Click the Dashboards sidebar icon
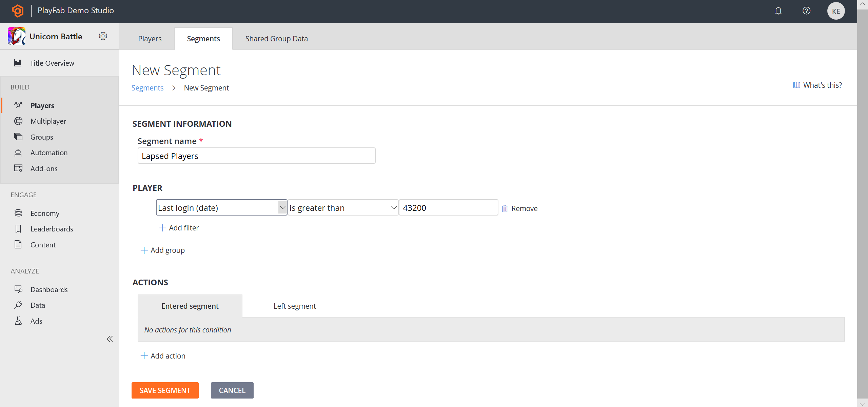Viewport: 868px width, 407px height. pos(18,289)
